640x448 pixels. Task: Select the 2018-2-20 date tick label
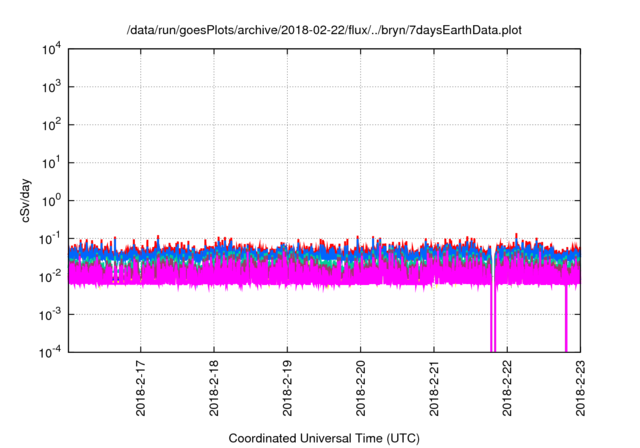point(360,388)
